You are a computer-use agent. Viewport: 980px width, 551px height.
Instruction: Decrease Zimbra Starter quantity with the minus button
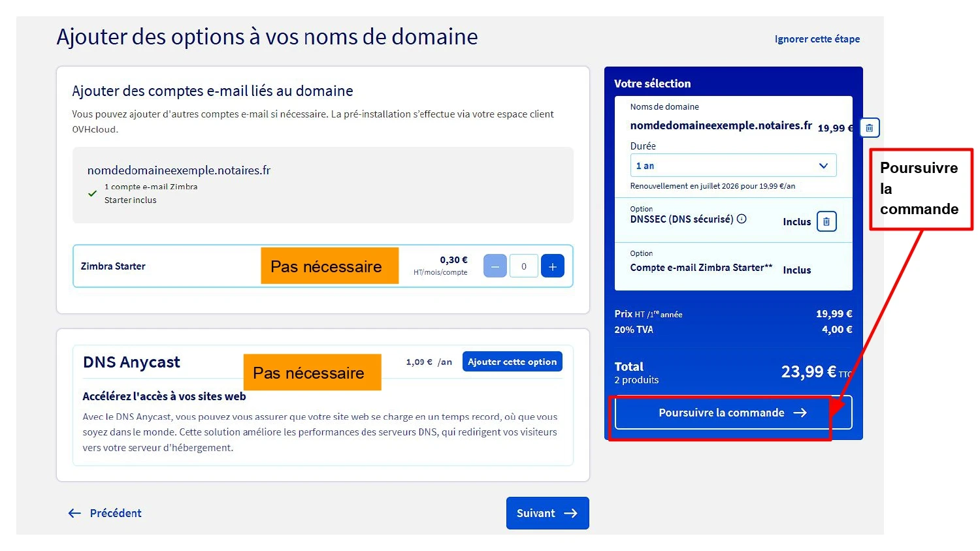(x=495, y=266)
